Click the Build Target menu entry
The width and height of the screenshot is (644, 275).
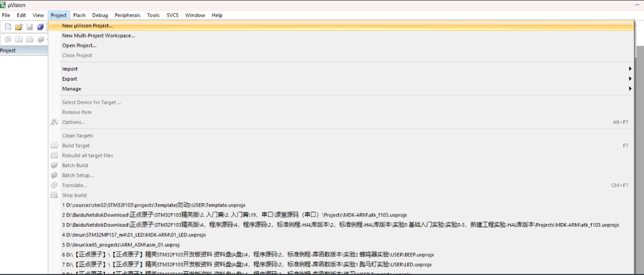tap(341, 145)
